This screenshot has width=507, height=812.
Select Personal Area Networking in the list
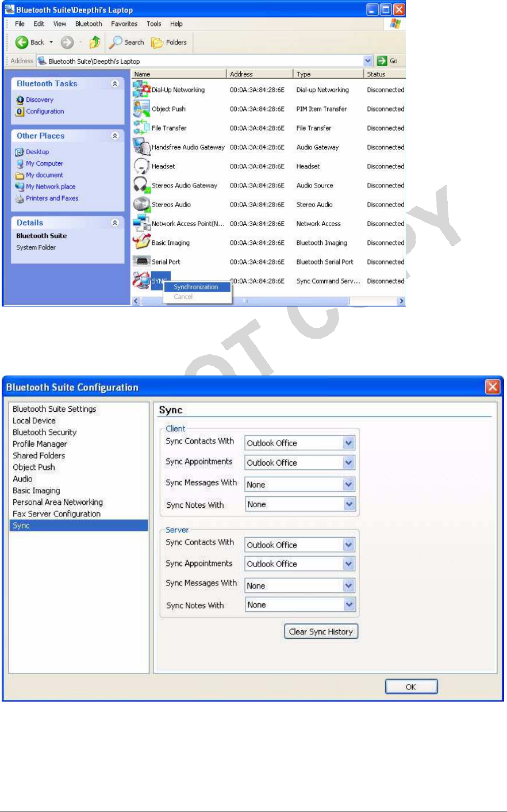[x=58, y=502]
